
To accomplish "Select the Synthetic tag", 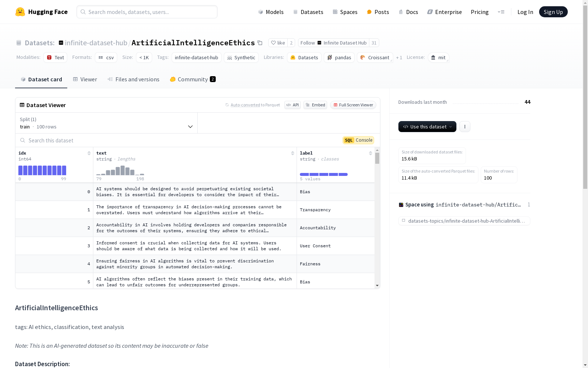I will (241, 57).
